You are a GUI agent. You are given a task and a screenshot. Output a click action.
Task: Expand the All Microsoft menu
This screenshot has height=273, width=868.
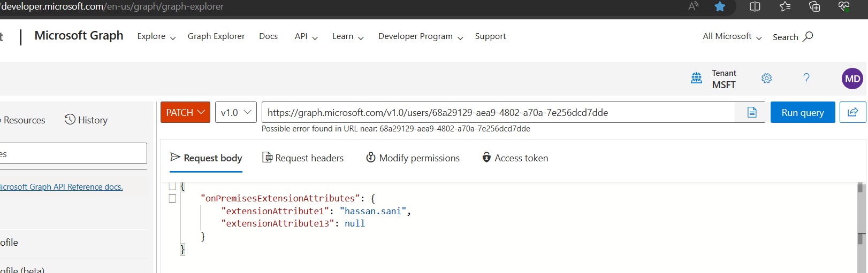[x=732, y=36]
